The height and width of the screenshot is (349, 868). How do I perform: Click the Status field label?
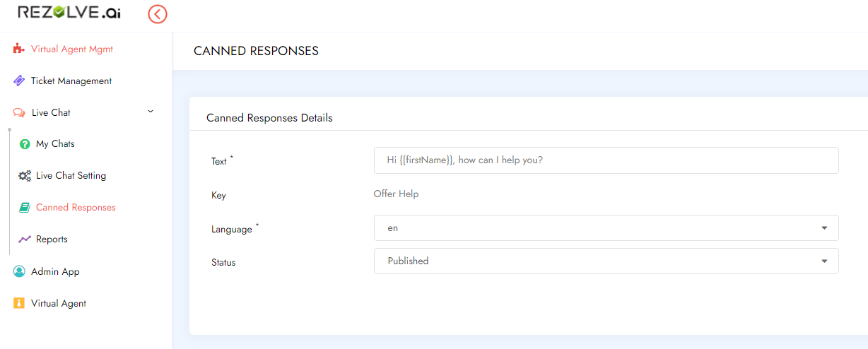tap(223, 263)
